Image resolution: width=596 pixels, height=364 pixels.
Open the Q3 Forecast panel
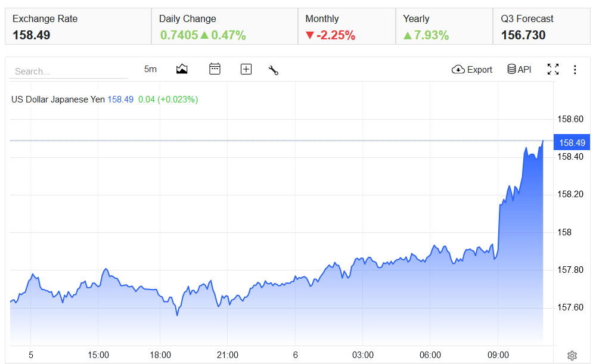(x=542, y=26)
